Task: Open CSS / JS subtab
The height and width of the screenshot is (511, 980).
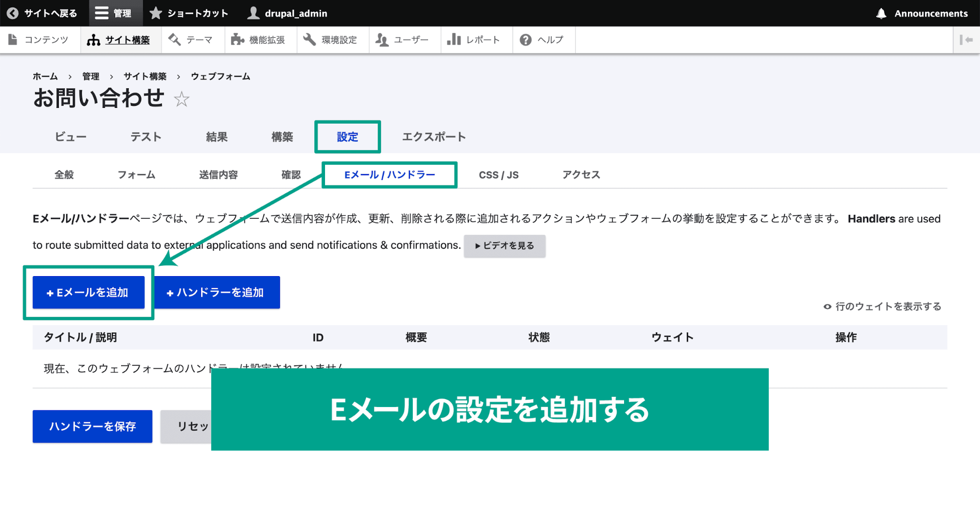Action: pyautogui.click(x=499, y=175)
